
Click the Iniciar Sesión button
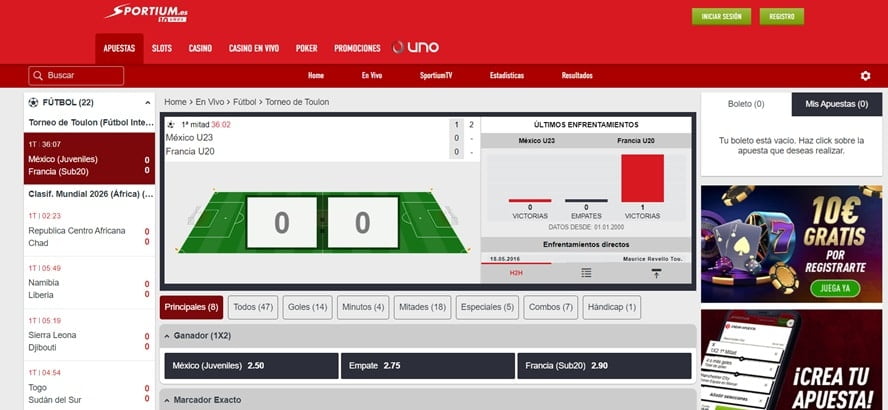[x=721, y=16]
